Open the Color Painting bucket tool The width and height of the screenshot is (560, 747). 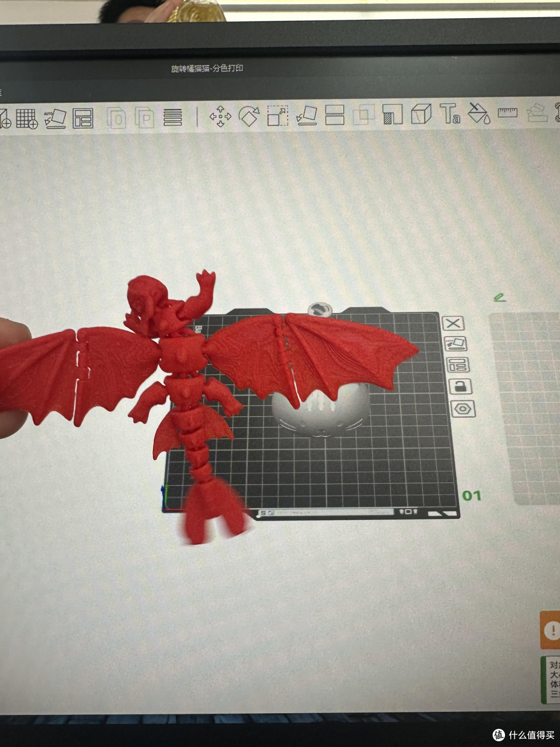pyautogui.click(x=479, y=113)
